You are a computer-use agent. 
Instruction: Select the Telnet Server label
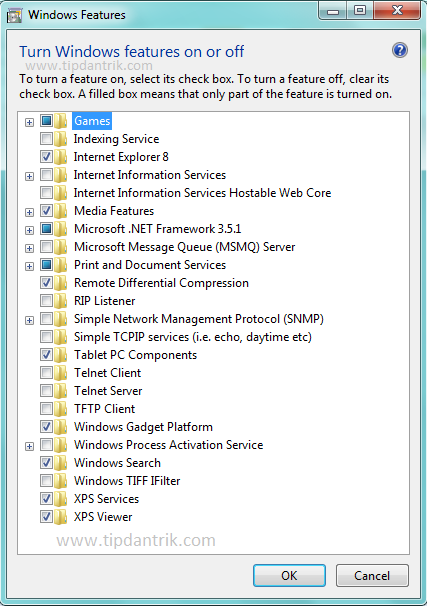108,391
